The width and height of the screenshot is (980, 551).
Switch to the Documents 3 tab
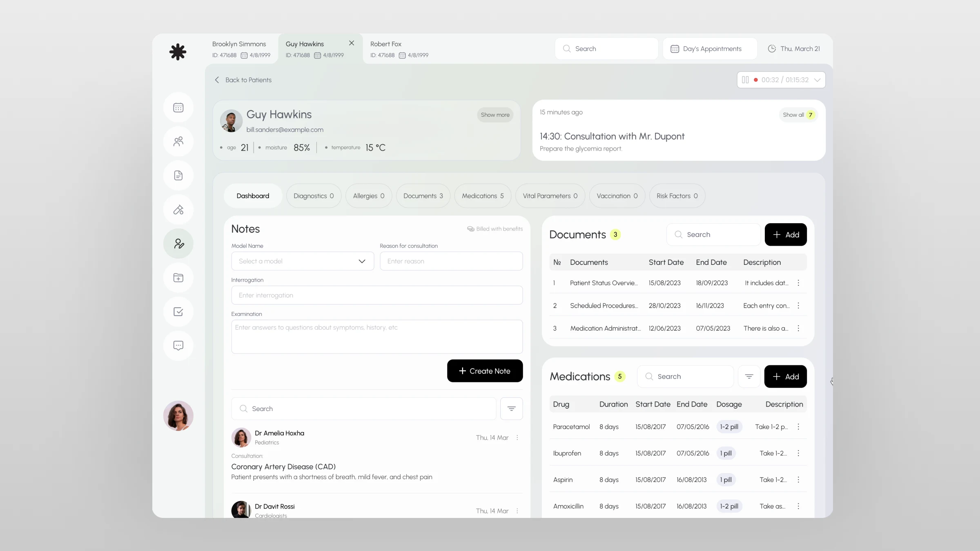423,196
